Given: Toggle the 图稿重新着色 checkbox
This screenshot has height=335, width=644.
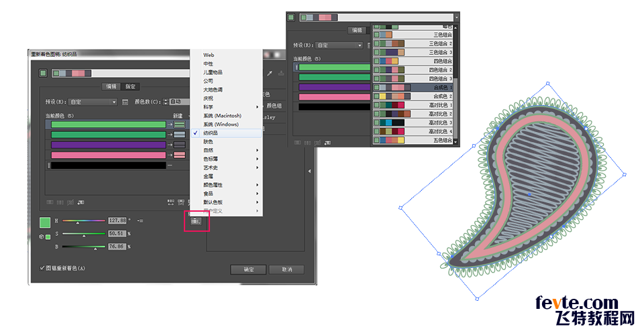Looking at the screenshot, I should coord(42,268).
